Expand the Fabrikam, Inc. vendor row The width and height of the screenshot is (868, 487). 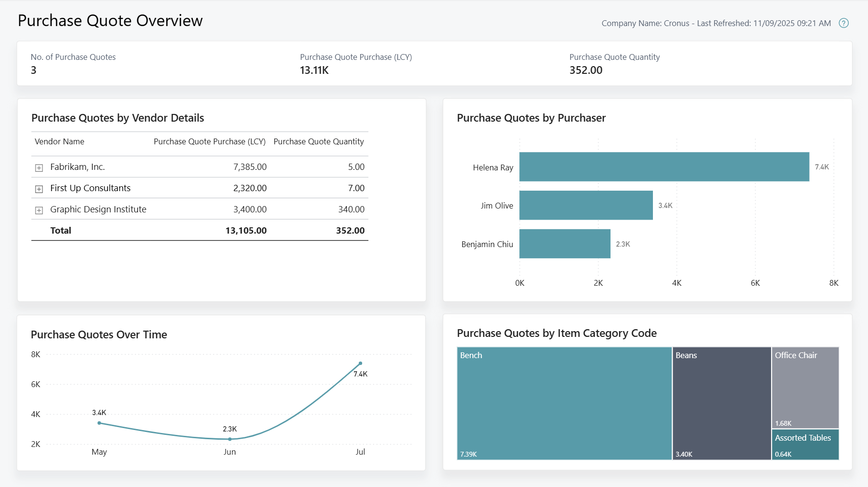(39, 167)
